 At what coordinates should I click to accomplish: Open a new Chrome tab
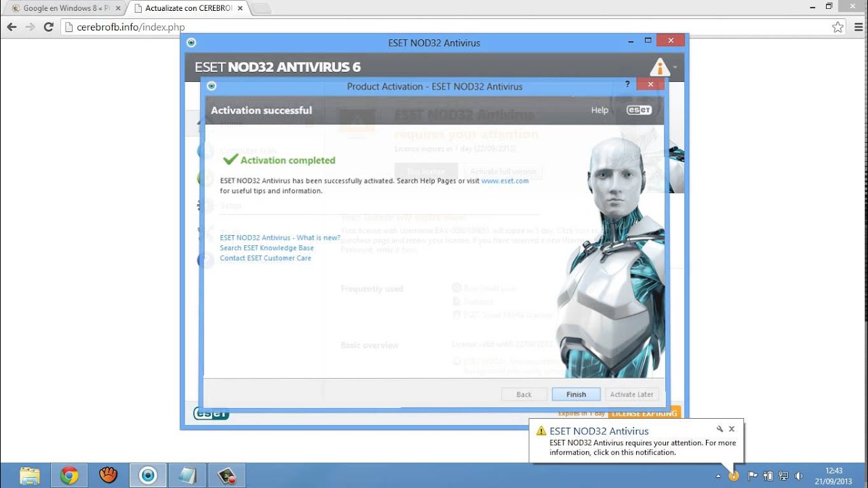pos(261,8)
